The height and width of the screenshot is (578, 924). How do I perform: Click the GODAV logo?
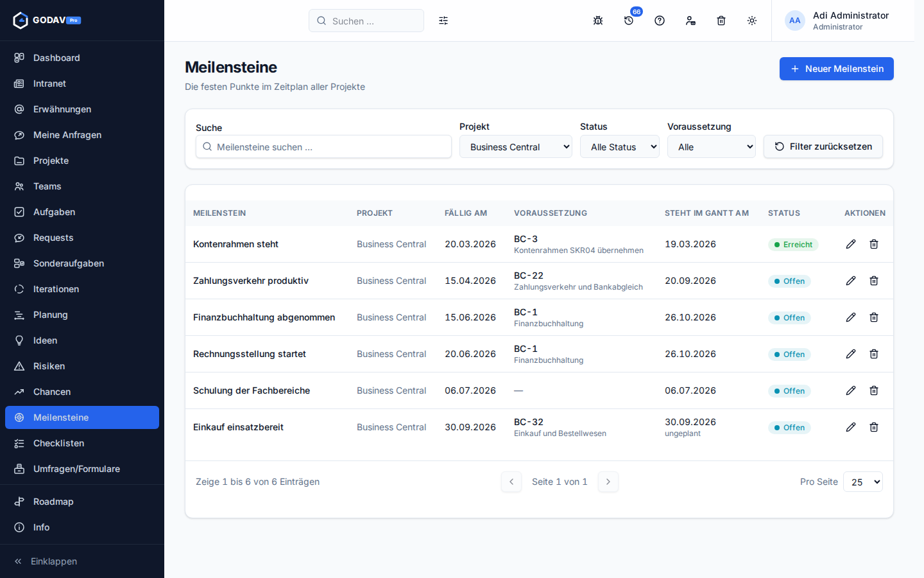pyautogui.click(x=47, y=21)
